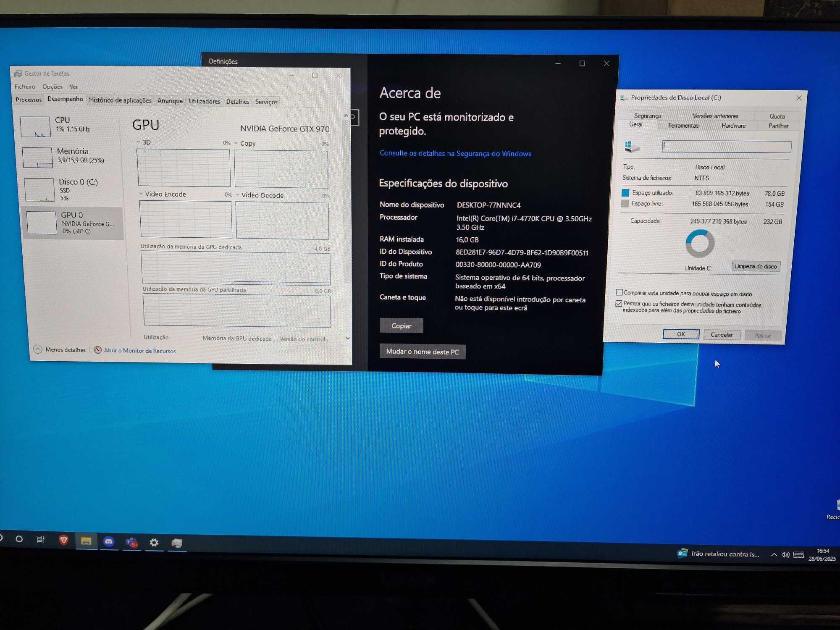Open the Cortana circle icon on taskbar

pyautogui.click(x=19, y=539)
